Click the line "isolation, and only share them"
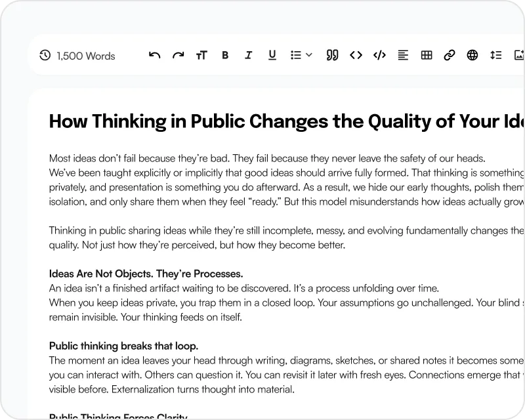The width and height of the screenshot is (525, 420). [287, 201]
